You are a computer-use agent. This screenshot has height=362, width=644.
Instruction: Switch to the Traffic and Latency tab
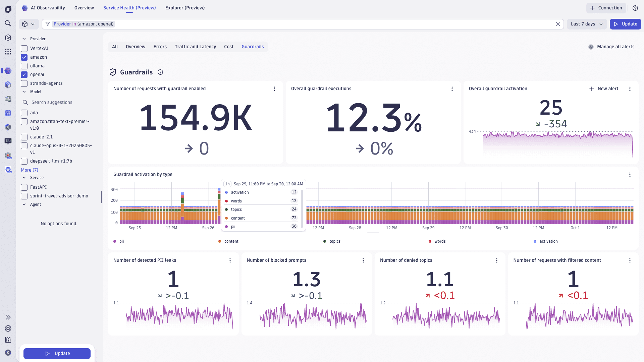[195, 47]
